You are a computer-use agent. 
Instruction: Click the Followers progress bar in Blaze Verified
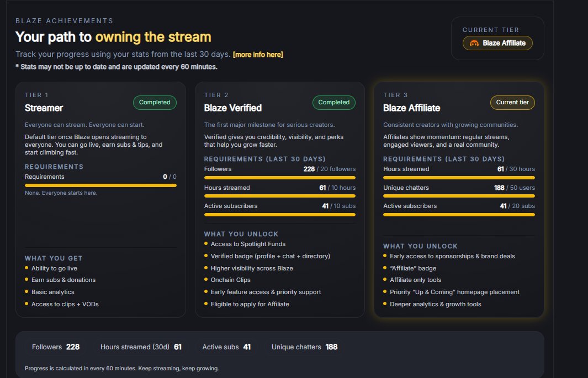pos(280,178)
